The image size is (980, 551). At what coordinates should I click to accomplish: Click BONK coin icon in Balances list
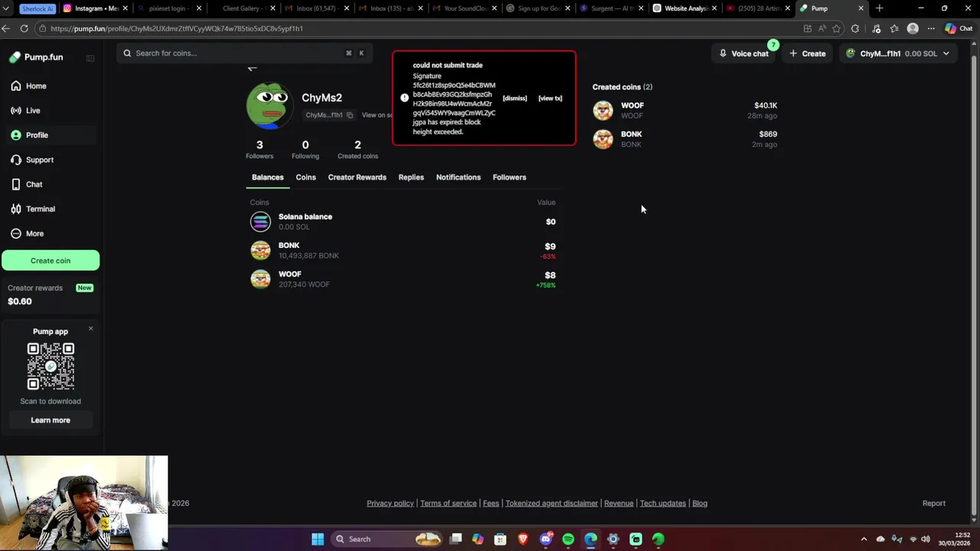point(260,250)
